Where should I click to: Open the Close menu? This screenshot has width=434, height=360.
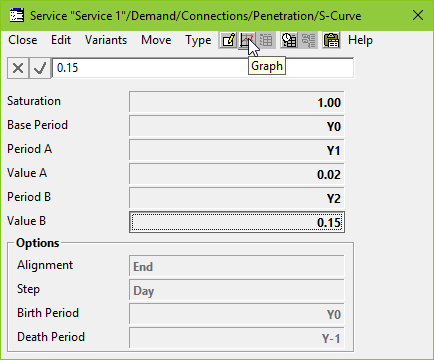pyautogui.click(x=23, y=40)
